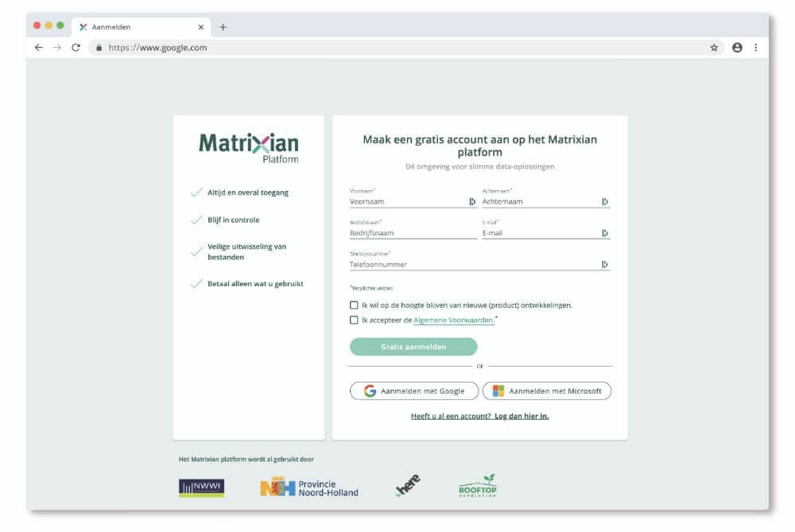Viewport: 795px width, 532px height.
Task: Click the macOS green fullscreen window button
Action: 60,25
